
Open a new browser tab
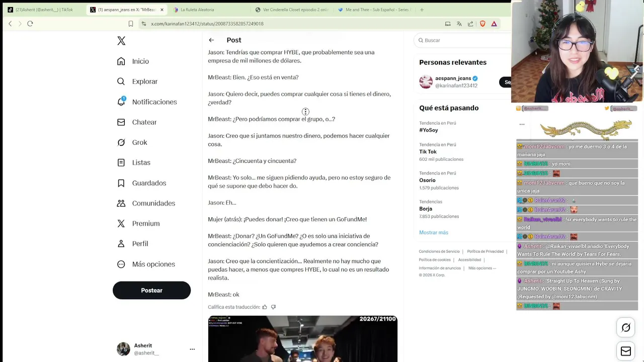click(x=422, y=10)
